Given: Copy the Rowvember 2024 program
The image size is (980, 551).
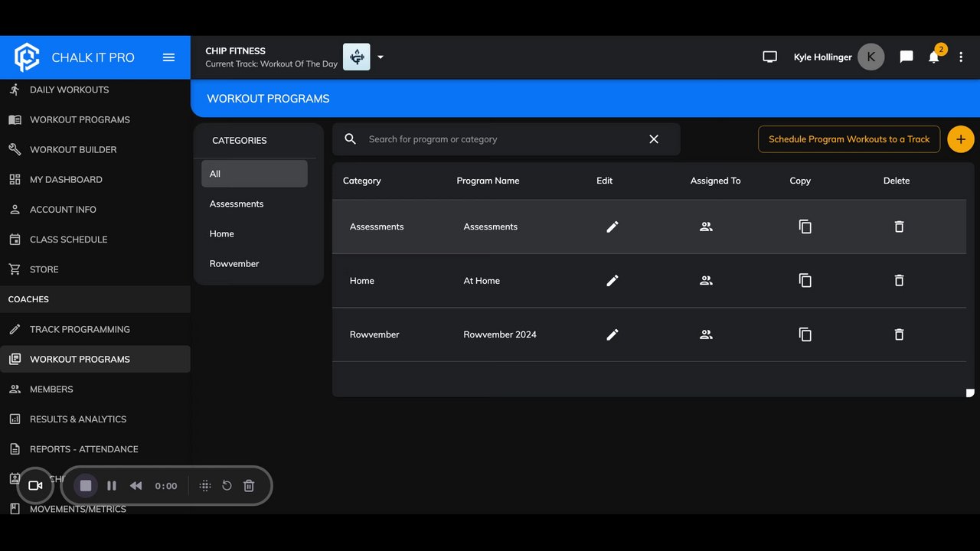Looking at the screenshot, I should coord(805,334).
